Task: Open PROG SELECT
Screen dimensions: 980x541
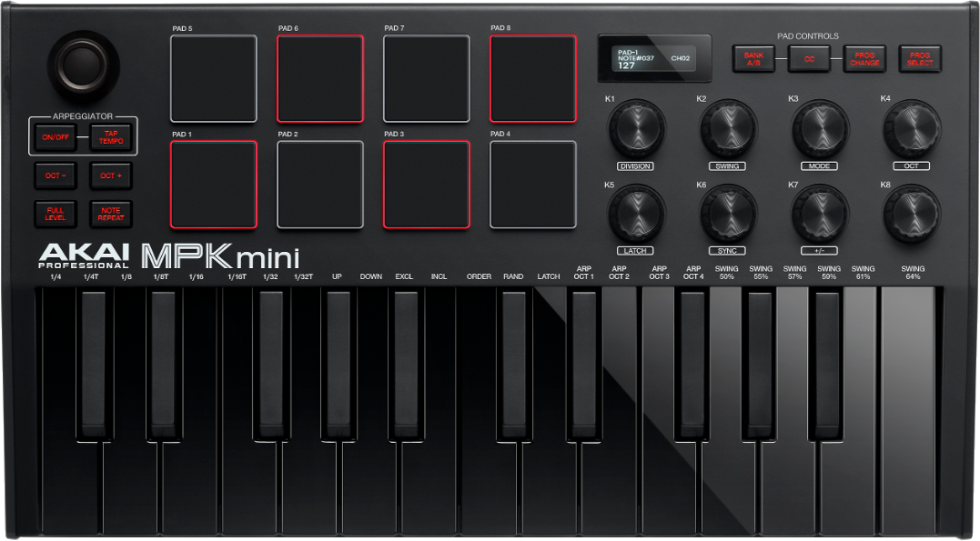Action: click(920, 59)
